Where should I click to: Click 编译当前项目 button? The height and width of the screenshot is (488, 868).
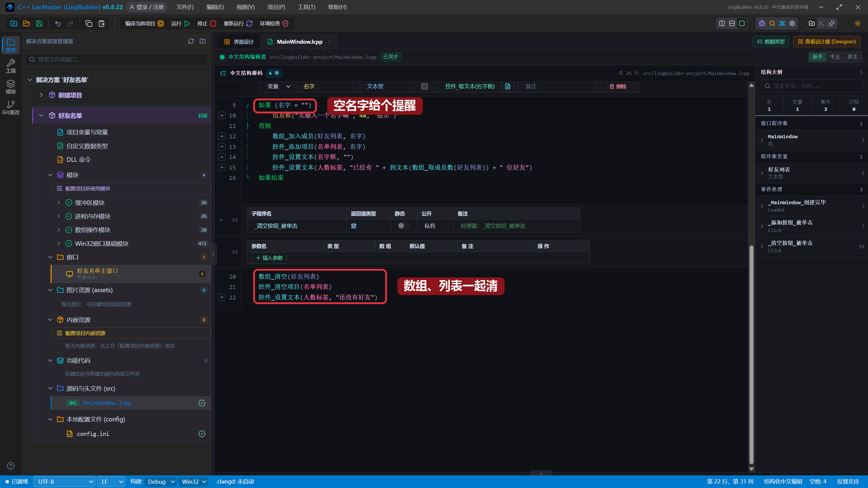coord(144,23)
